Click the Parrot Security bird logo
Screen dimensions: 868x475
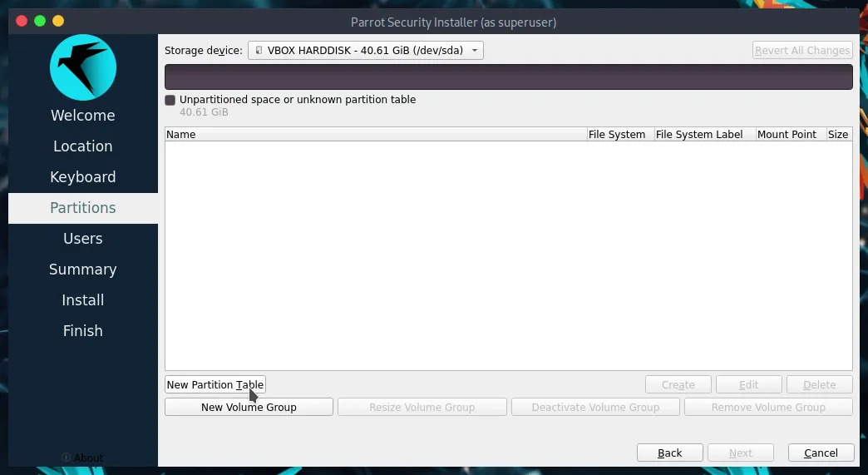(83, 67)
